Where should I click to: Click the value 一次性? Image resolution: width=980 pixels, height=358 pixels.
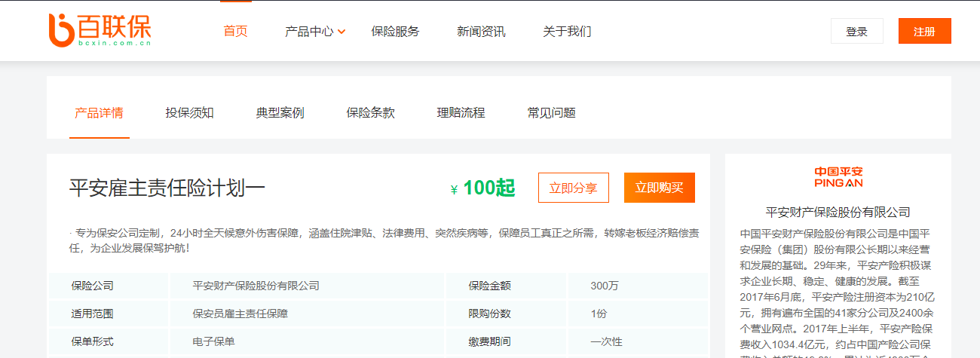(x=607, y=341)
